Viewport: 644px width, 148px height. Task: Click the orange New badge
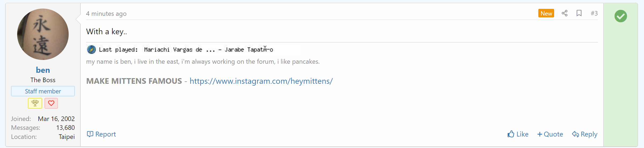(546, 13)
